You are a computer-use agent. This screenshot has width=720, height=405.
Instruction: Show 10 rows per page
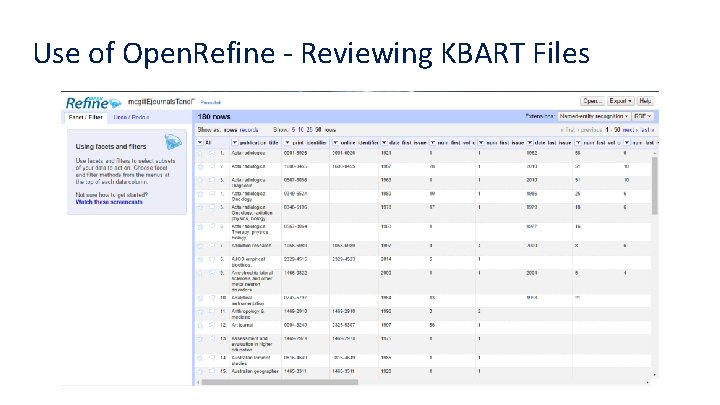pos(301,130)
